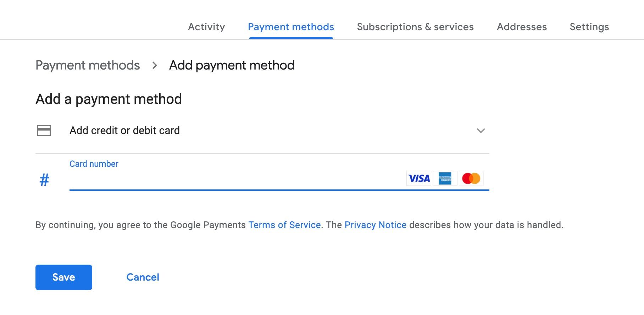This screenshot has height=315, width=644.
Task: Open the Settings tab
Action: coord(589,27)
